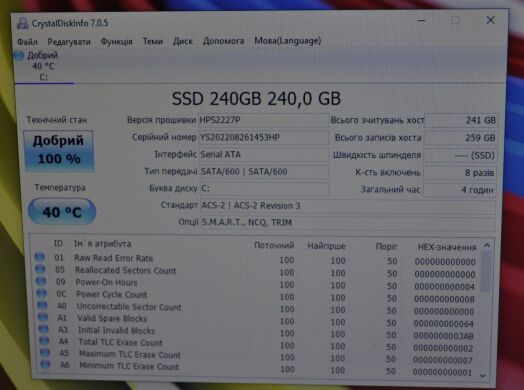
Task: Select the Maximum TLC Erase Count row
Action: [256, 357]
